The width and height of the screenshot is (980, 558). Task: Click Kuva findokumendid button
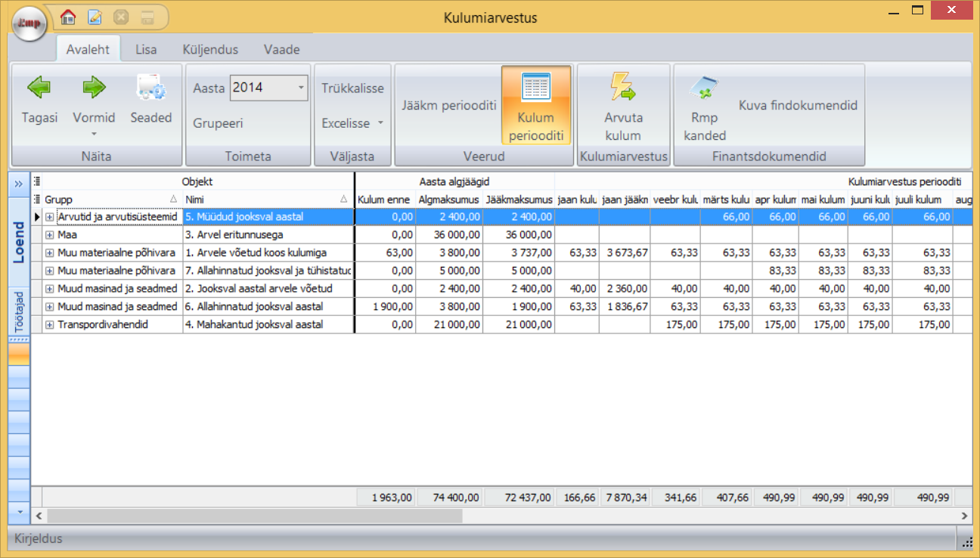click(798, 105)
